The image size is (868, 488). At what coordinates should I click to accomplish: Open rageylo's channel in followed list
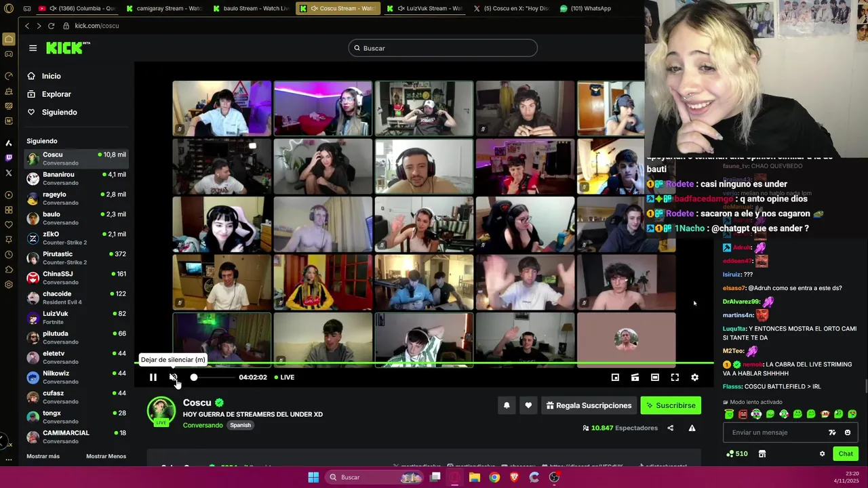pos(76,199)
